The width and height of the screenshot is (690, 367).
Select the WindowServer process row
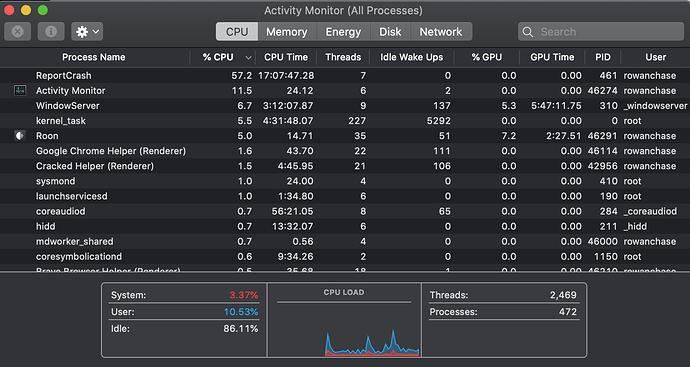click(345, 106)
